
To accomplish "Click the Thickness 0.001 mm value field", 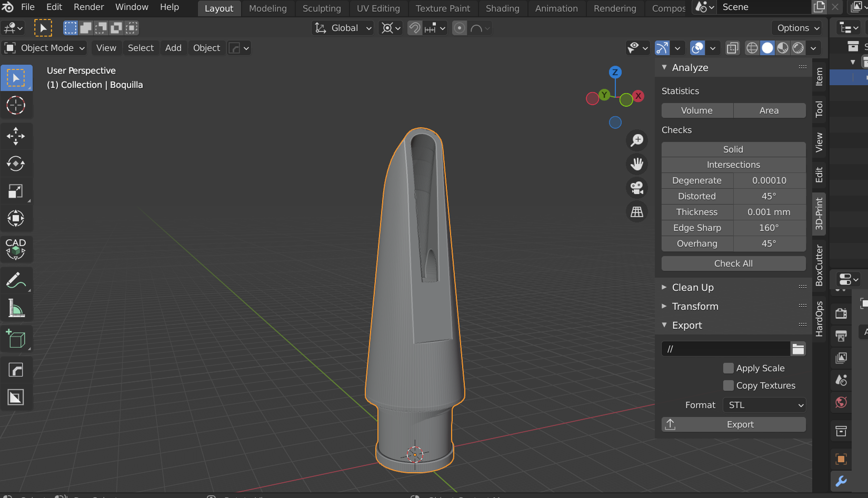I will pyautogui.click(x=769, y=212).
